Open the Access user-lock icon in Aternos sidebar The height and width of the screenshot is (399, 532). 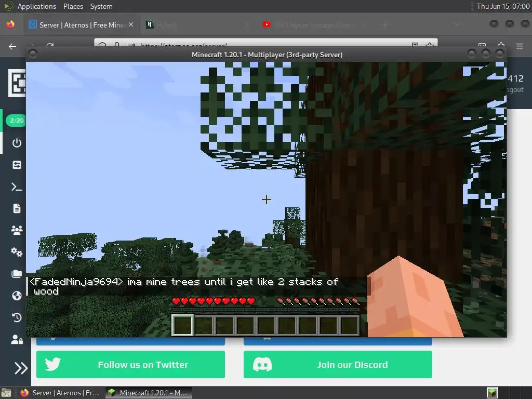pos(17,339)
